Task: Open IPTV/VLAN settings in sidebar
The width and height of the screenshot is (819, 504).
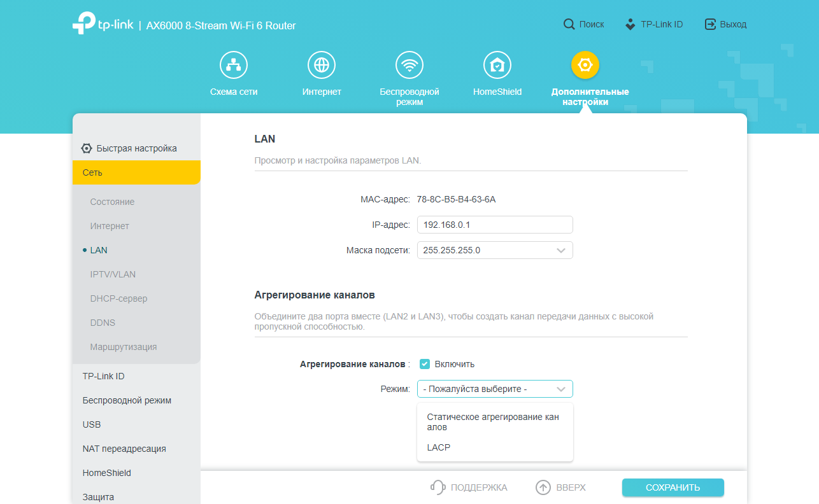Action: [x=113, y=274]
